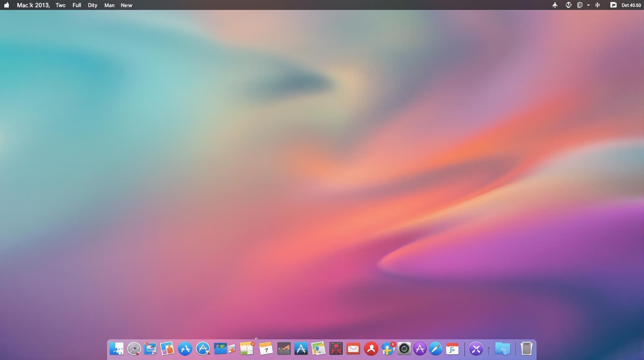Open the New menu in menu bar

[126, 5]
